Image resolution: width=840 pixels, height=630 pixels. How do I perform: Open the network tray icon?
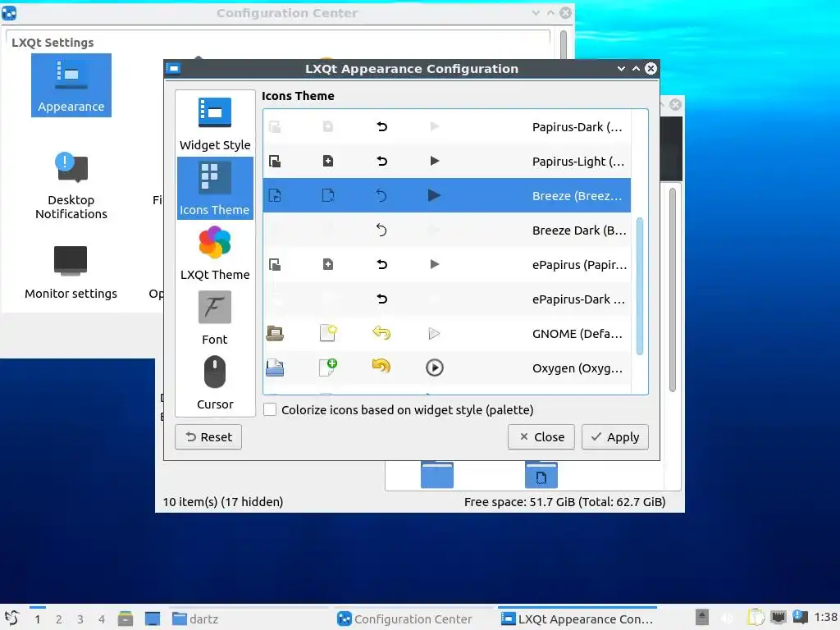(x=778, y=617)
